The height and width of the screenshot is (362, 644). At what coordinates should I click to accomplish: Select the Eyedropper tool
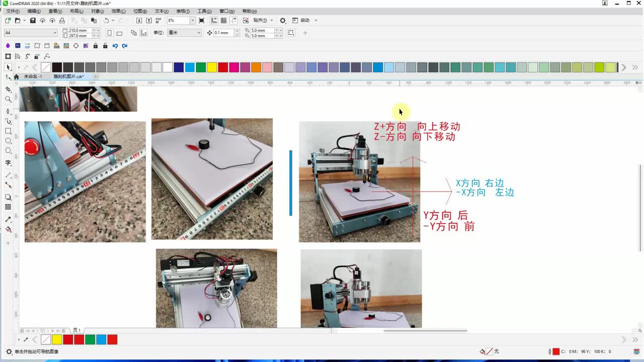coord(8,220)
